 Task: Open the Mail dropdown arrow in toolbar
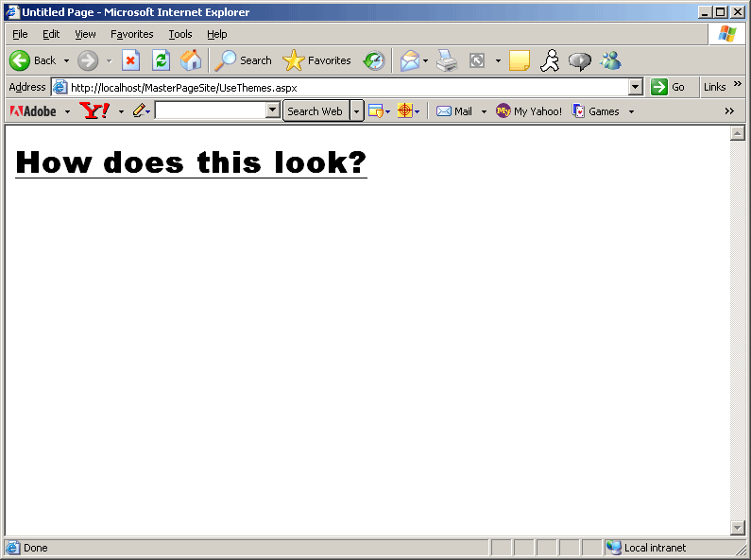coord(484,111)
